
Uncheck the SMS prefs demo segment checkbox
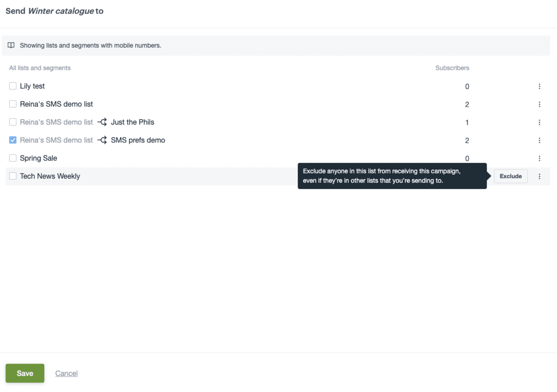(x=13, y=140)
